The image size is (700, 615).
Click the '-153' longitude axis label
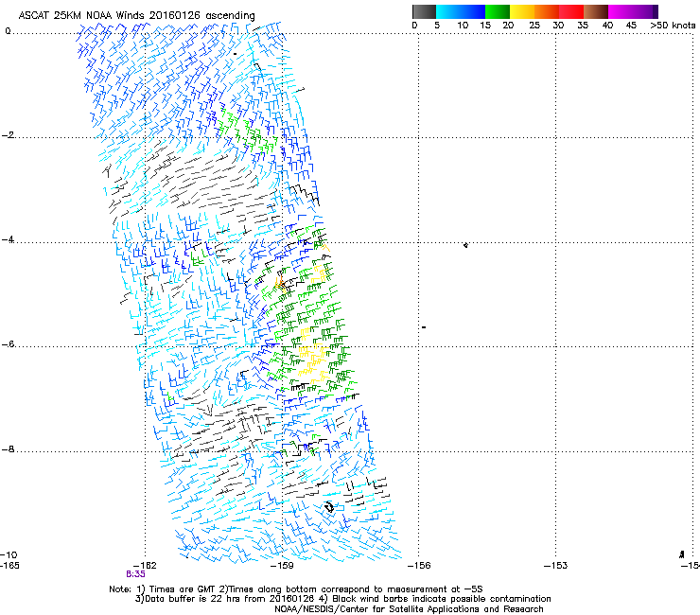(x=556, y=566)
